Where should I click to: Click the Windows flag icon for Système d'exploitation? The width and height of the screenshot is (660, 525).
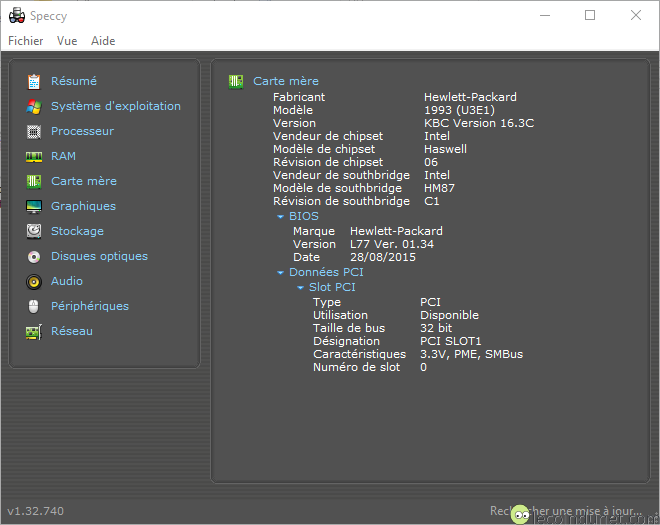click(x=34, y=107)
